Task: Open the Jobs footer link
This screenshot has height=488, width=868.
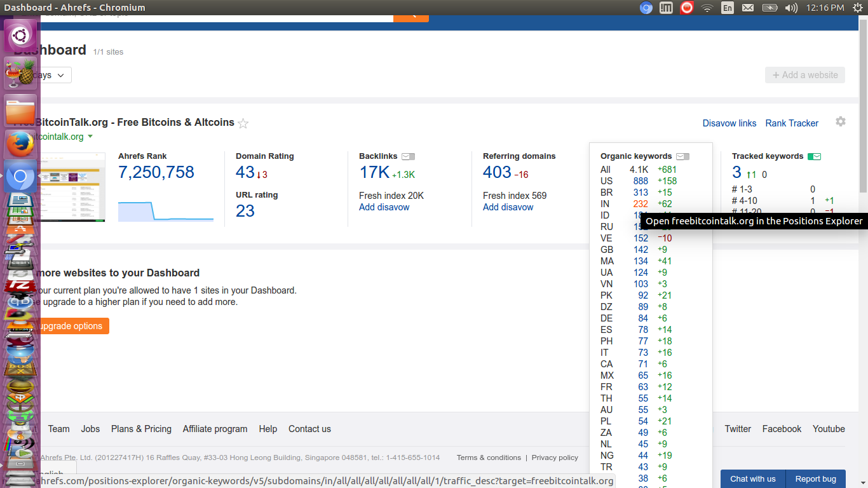Action: (x=90, y=429)
